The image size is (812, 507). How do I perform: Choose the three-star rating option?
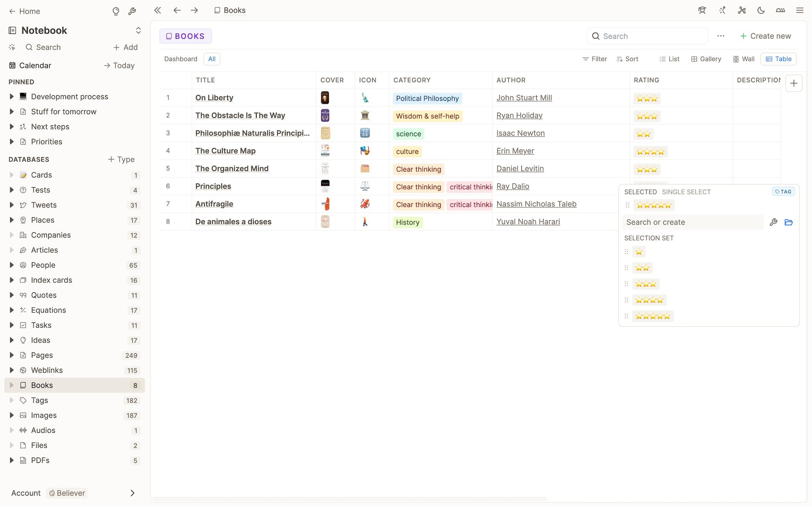coord(646,284)
